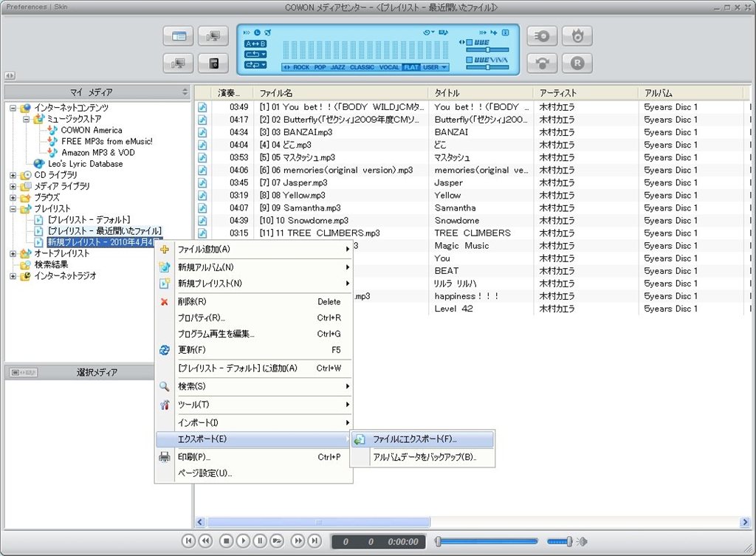This screenshot has height=556, width=756.
Task: Click the playback seek progress slider
Action: point(487,541)
